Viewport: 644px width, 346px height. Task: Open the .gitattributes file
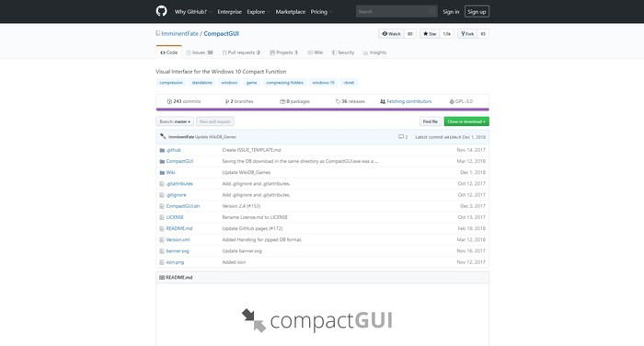179,184
